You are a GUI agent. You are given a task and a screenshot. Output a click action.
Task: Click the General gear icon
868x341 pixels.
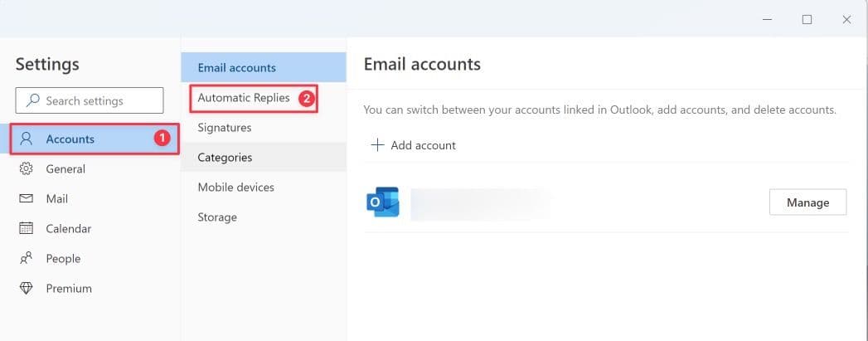pos(26,169)
